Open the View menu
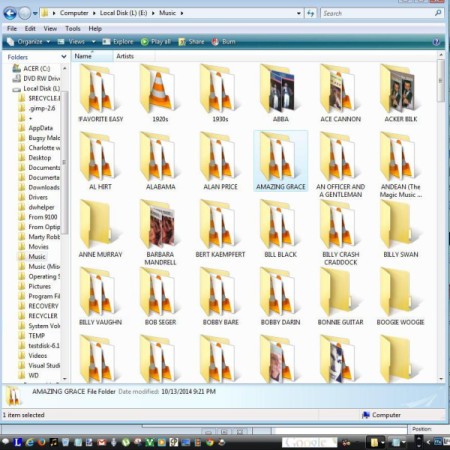Viewport: 450px width, 450px height. [50, 29]
